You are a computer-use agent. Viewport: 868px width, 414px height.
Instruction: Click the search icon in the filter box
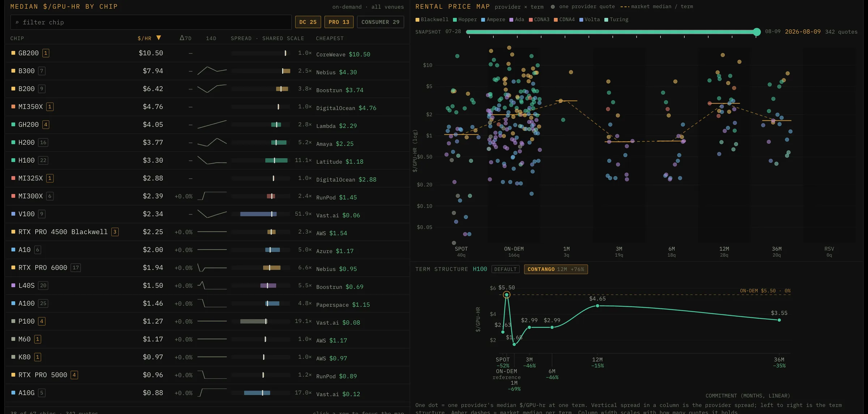tap(17, 22)
